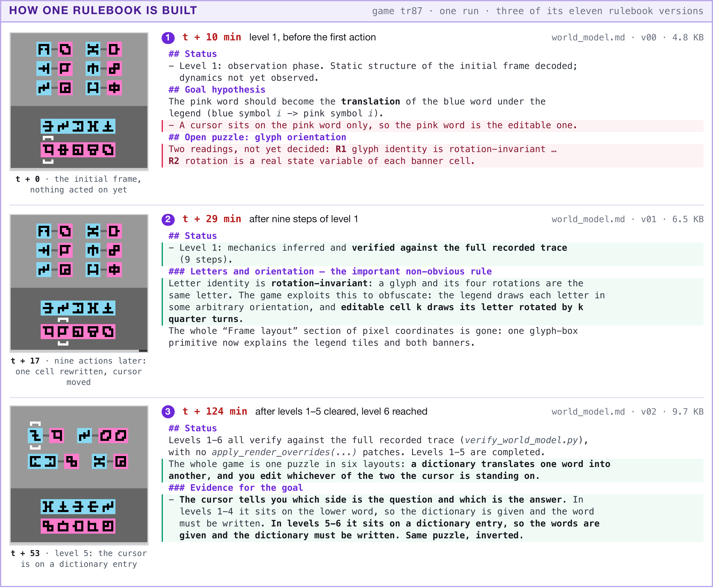Click the caption "t + 53 · level 5: the cursor"
713x588 pixels.
(79, 559)
